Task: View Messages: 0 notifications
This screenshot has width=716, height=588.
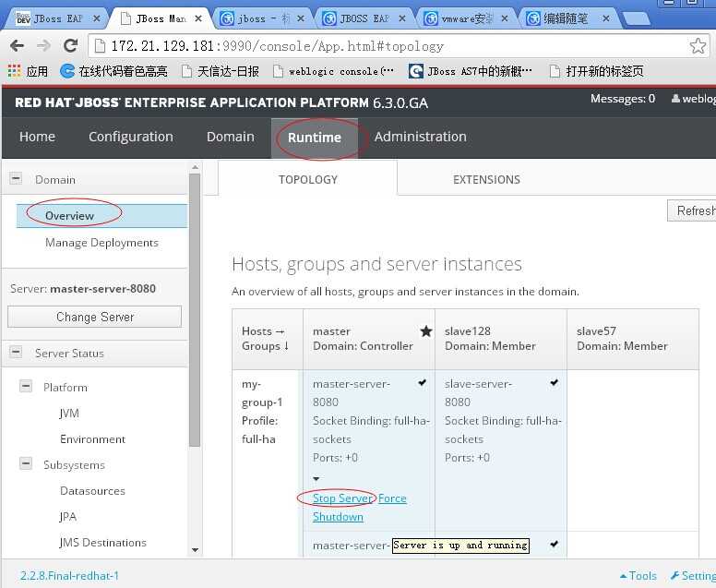Action: (x=623, y=99)
